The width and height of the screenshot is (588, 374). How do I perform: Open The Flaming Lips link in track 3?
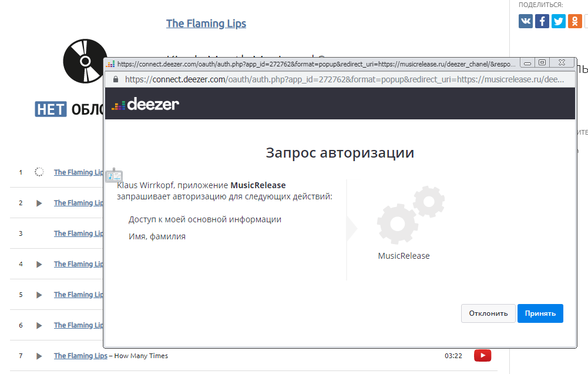[78, 233]
